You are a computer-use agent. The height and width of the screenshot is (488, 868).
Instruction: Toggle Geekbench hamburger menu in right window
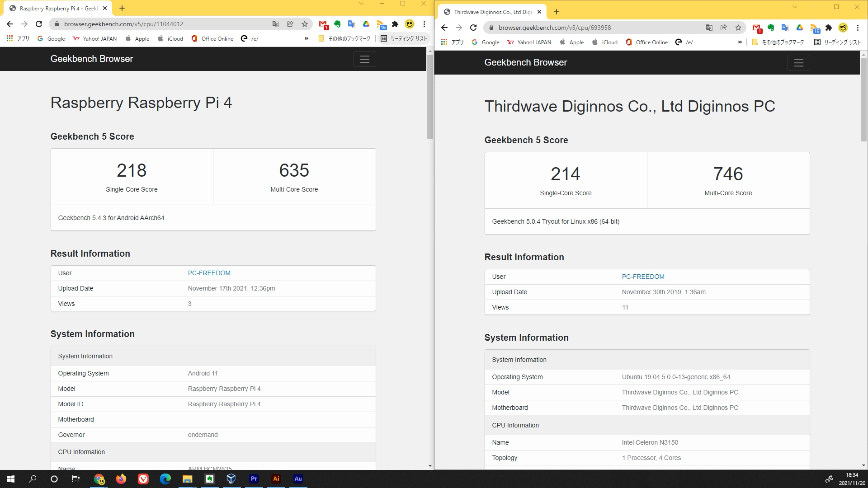(798, 63)
